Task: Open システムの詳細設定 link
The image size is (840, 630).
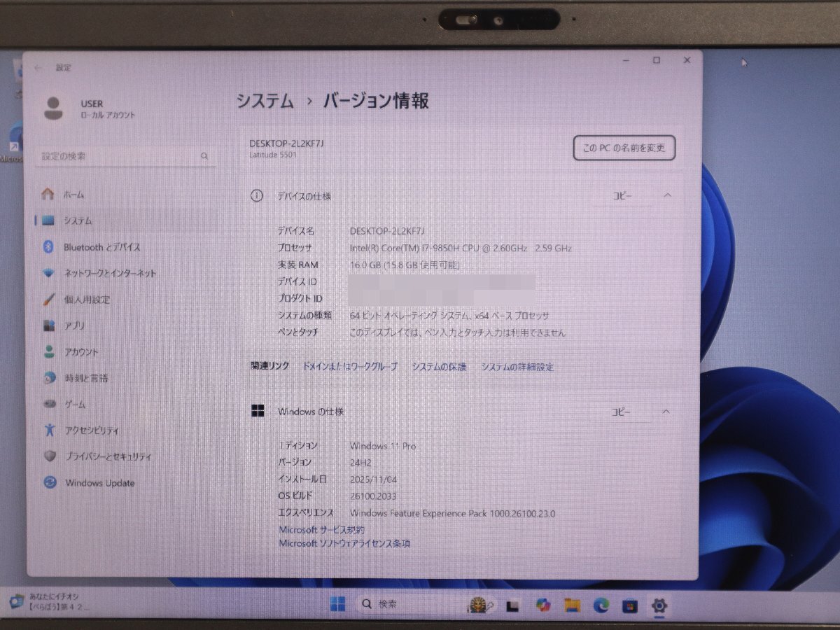Action: click(x=518, y=366)
